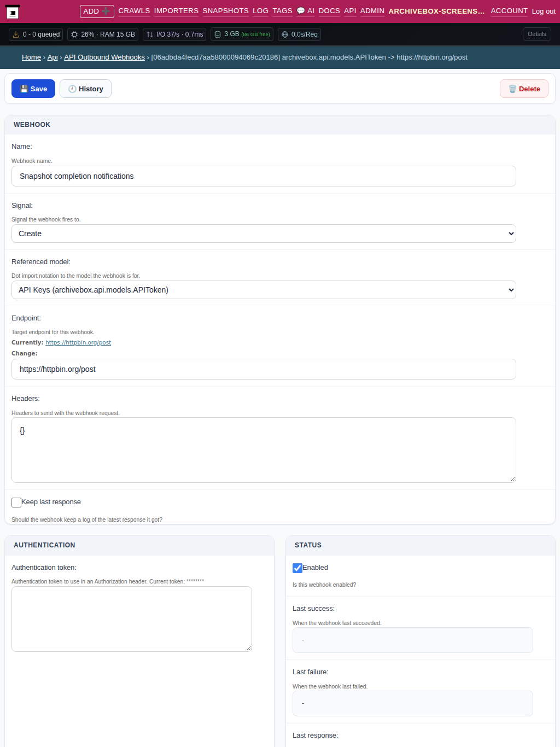Click the Last failure readonly field
Screen dimensions: 560x747
(413, 703)
